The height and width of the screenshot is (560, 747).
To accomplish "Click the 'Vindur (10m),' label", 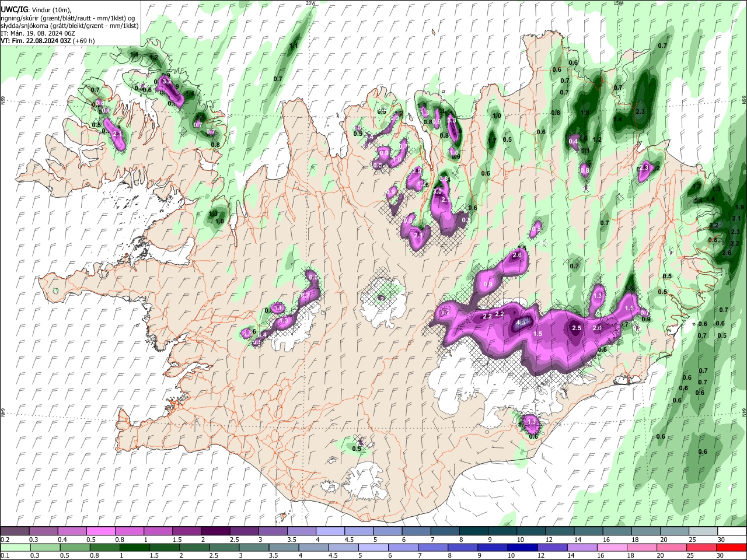I will [51, 10].
